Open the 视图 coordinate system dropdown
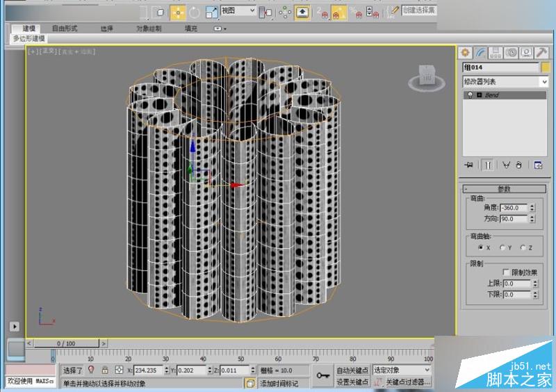Screen dimensions: 556x392 pyautogui.click(x=238, y=11)
